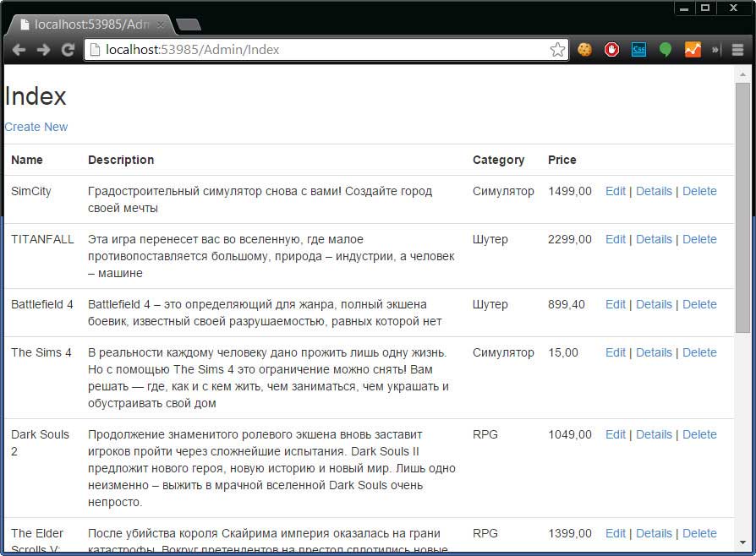Select the price 1399,00

click(569, 533)
